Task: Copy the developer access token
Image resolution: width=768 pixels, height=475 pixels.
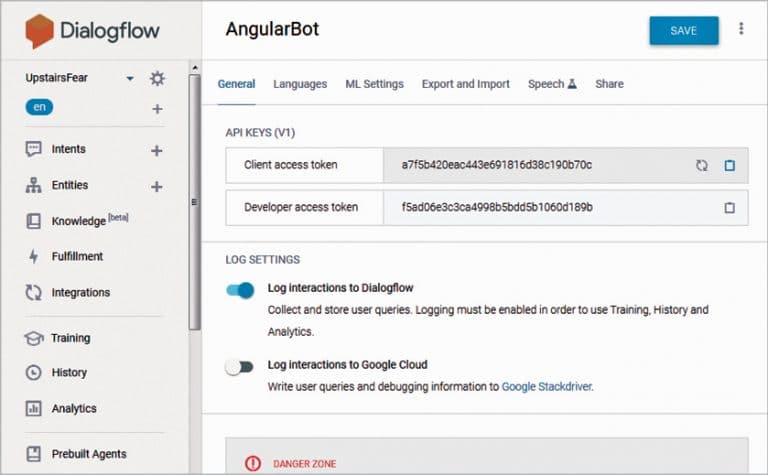Action: point(729,208)
